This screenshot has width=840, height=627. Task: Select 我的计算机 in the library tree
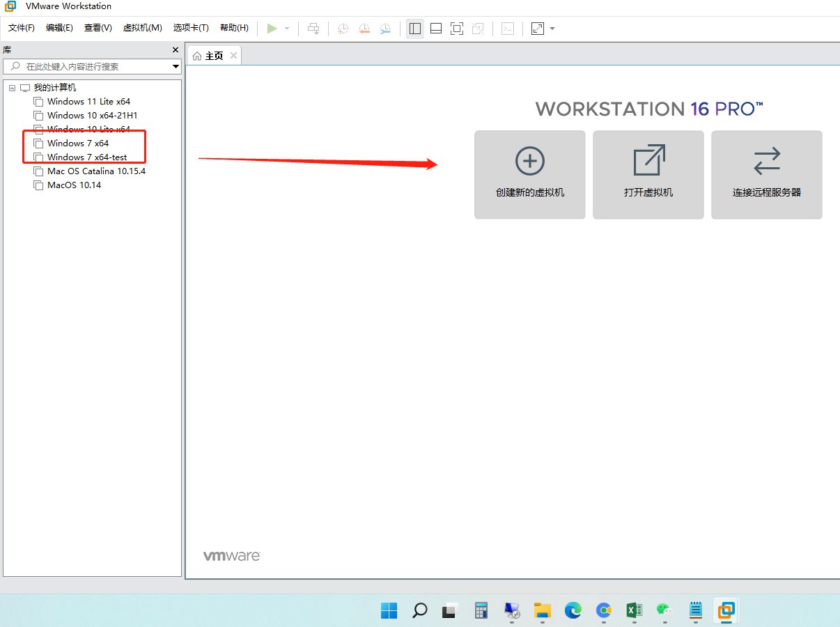point(55,88)
